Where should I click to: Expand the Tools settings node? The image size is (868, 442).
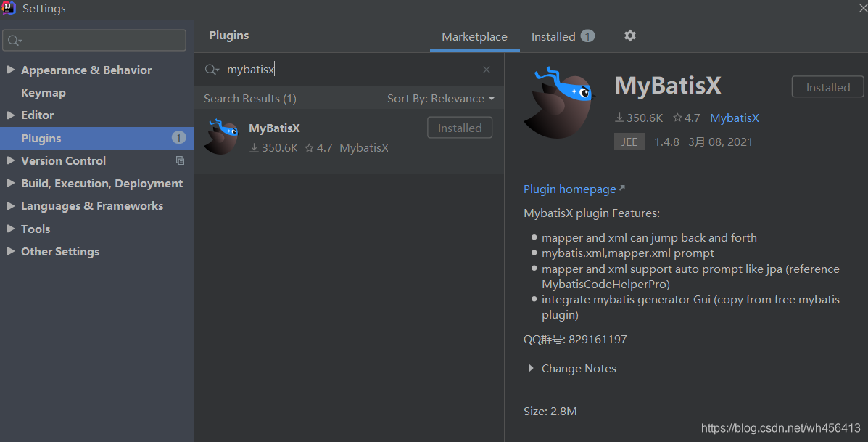point(11,229)
